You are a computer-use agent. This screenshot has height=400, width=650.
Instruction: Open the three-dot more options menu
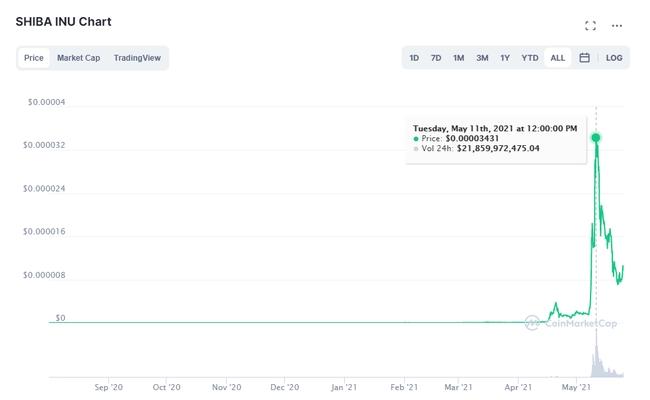point(617,25)
